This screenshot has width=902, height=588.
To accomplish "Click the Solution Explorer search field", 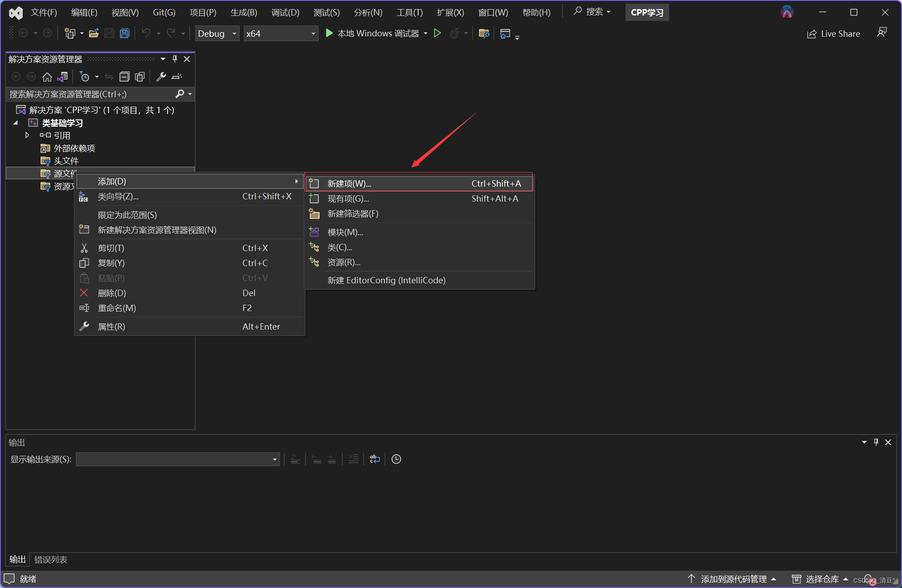I will point(91,94).
